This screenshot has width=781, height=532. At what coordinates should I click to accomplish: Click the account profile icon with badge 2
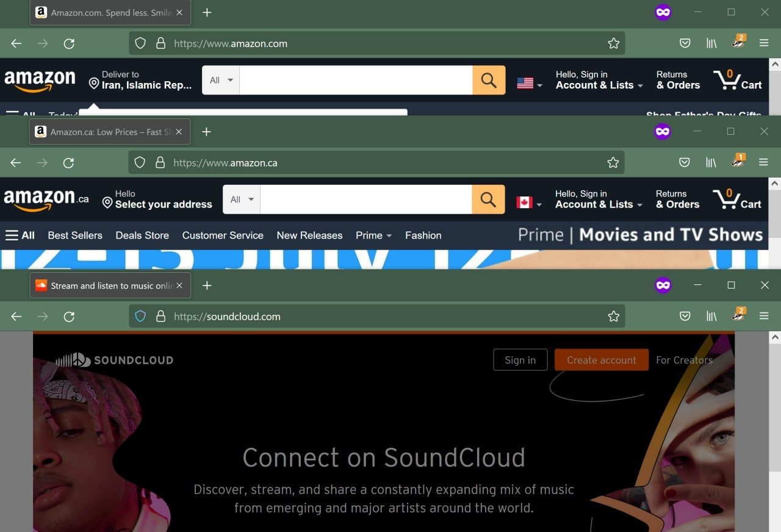click(x=738, y=43)
